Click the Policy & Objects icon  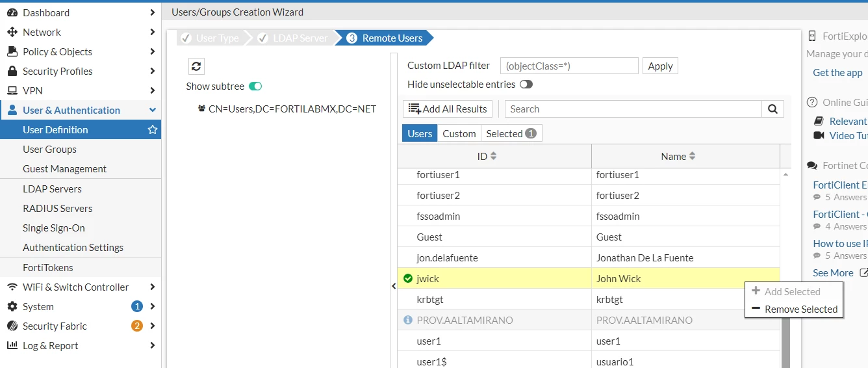12,51
